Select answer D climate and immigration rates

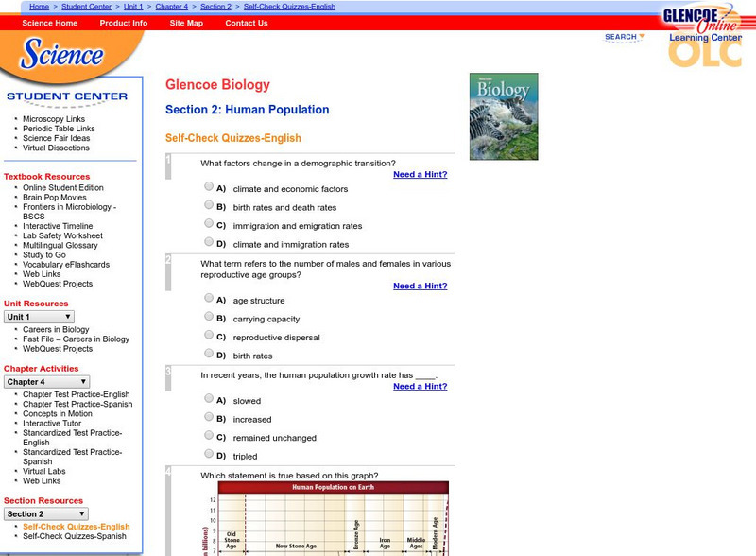[x=209, y=241]
